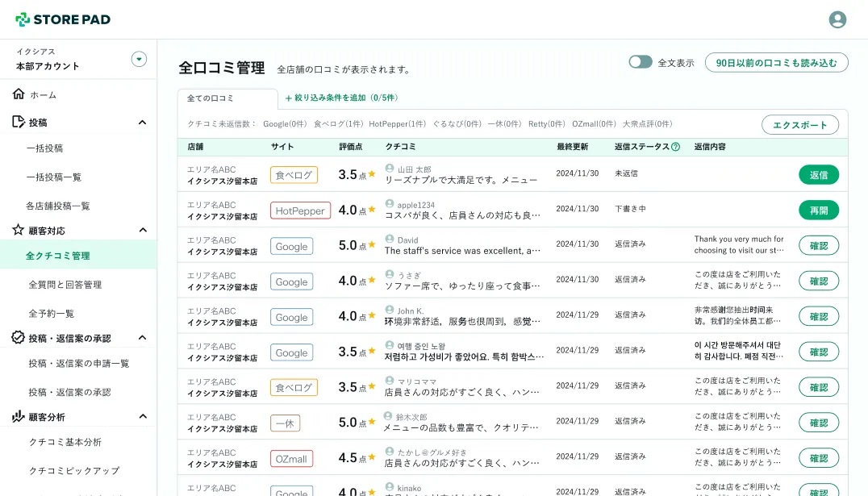The image size is (868, 496).
Task: Click 絞り込み条件を追加 link
Action: [x=341, y=98]
